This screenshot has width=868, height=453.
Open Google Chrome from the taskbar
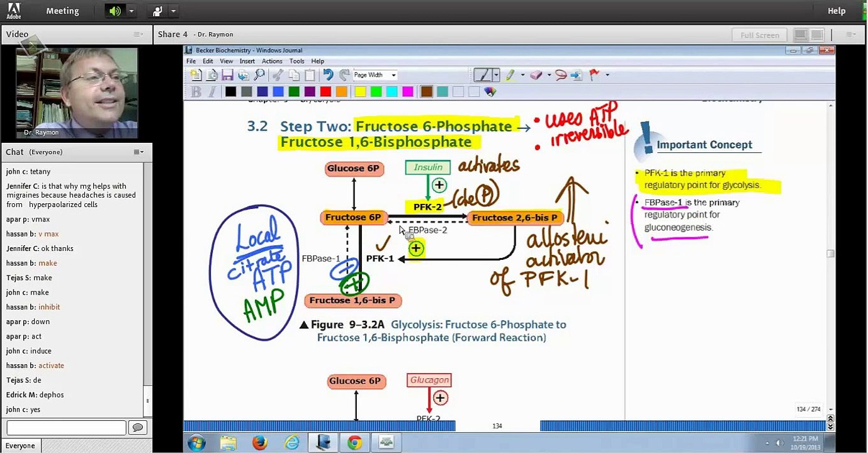(x=354, y=443)
